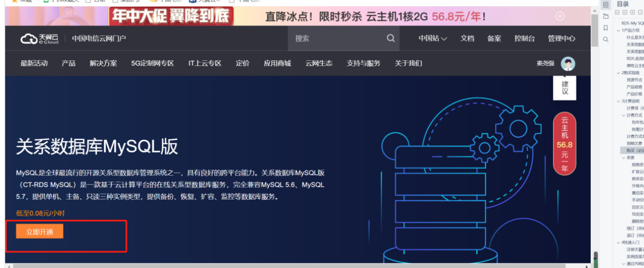Select 退订 outline item
644x268 pixels.
tap(635, 235)
